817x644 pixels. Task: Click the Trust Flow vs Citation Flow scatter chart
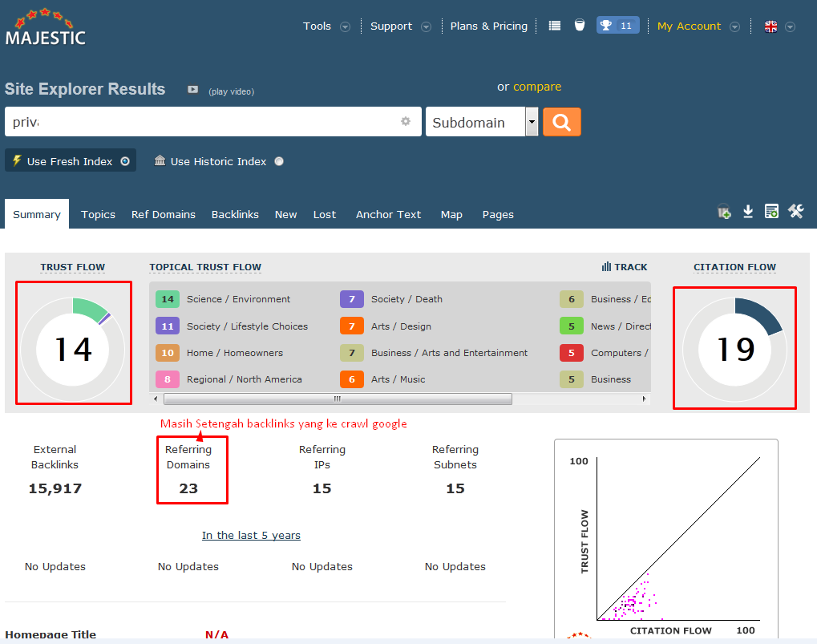pyautogui.click(x=666, y=539)
